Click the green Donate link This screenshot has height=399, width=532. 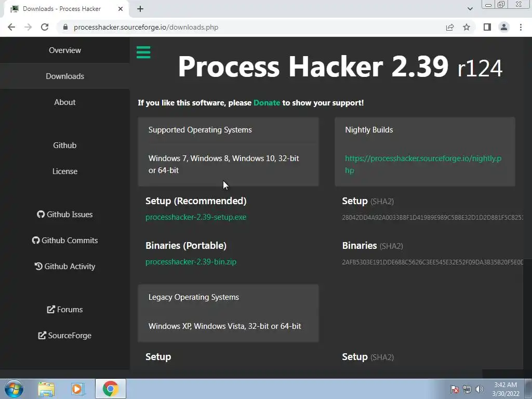tap(267, 103)
